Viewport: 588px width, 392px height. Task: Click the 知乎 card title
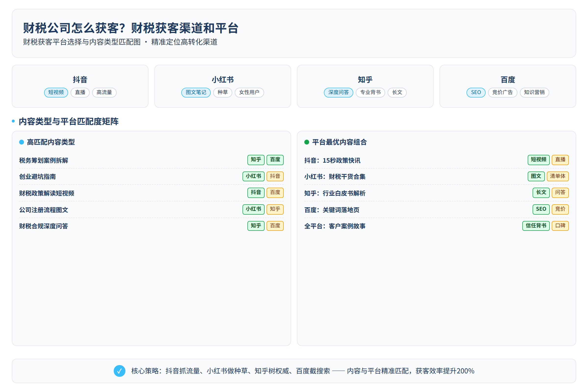(365, 80)
